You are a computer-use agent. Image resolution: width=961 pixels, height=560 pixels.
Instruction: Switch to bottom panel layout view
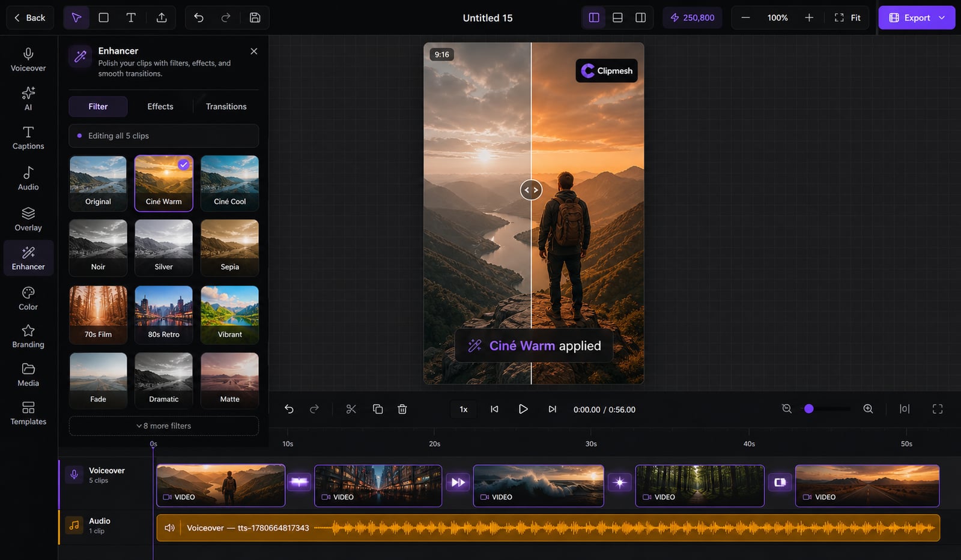point(617,17)
